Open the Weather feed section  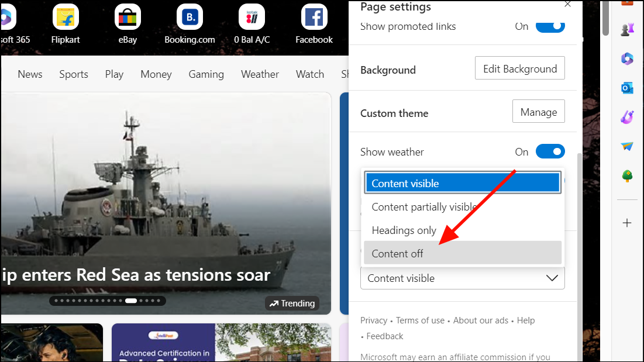[x=260, y=74]
